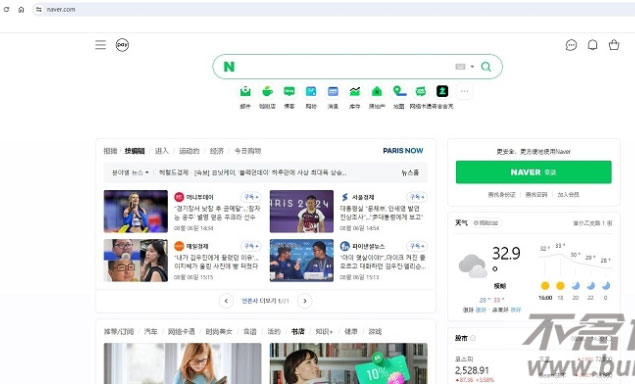Open the 10% coupon bookstore thumbnail
The height and width of the screenshot is (384, 635).
click(349, 363)
